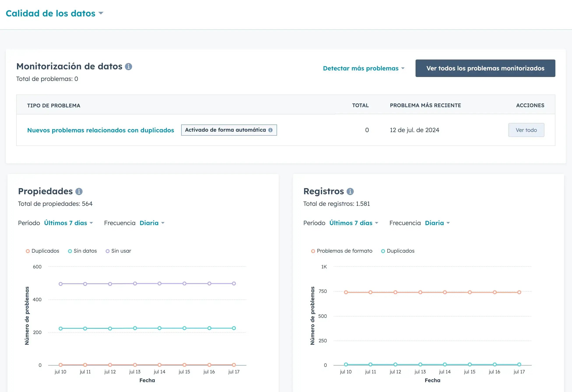Screen dimensions: 572x392
Task: Expand Detectar más problemas dropdown
Action: pos(363,68)
